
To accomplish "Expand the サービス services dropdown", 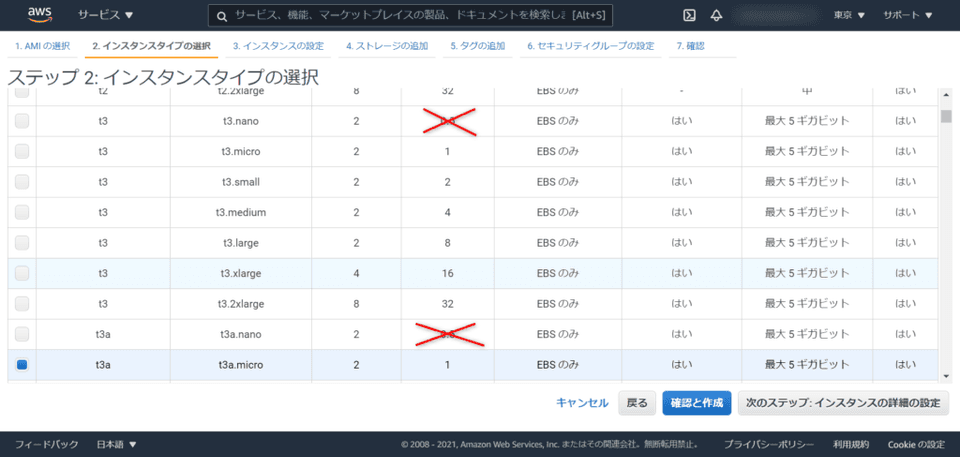I will coord(105,16).
